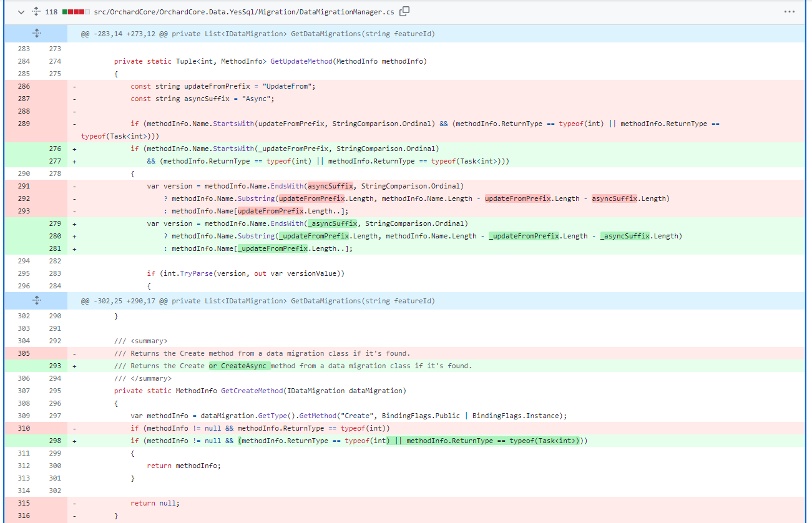Click the 118 changes diffstat count

click(52, 12)
